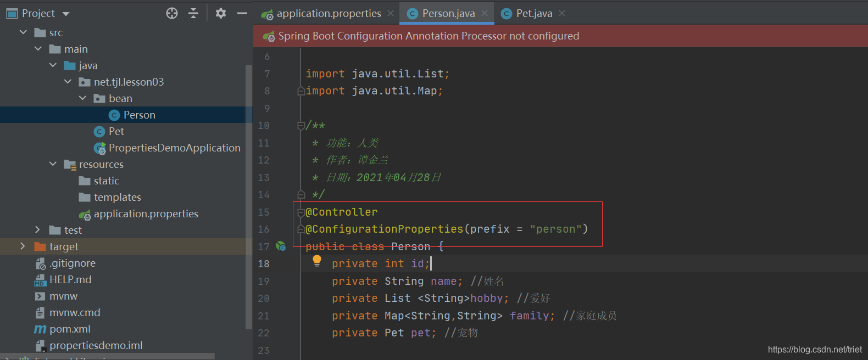
Task: Toggle the @Controller annotation fold marker
Action: pyautogui.click(x=301, y=212)
